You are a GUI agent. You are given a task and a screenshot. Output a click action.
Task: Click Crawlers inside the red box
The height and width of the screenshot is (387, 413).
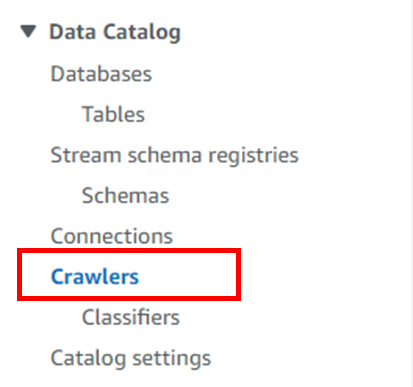point(95,277)
